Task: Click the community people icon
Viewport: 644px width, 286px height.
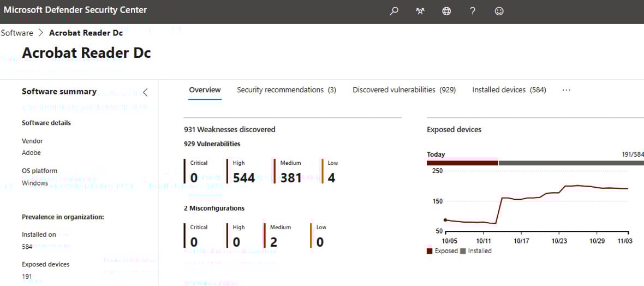Action: tap(420, 11)
